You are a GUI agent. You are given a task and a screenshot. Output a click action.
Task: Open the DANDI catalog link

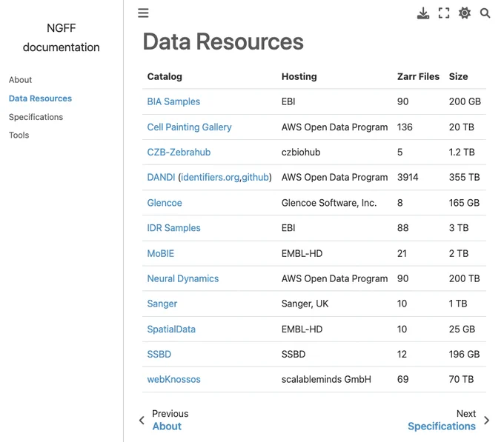point(161,177)
